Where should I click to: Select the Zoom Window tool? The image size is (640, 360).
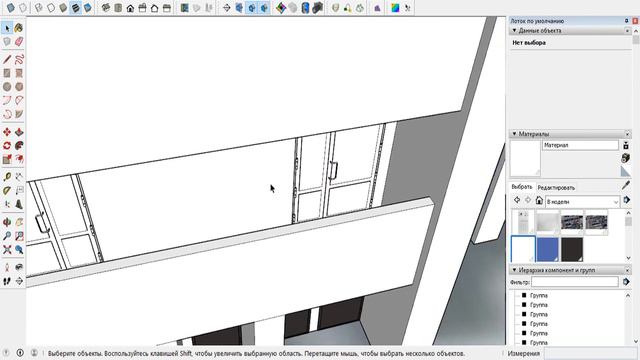(19, 236)
